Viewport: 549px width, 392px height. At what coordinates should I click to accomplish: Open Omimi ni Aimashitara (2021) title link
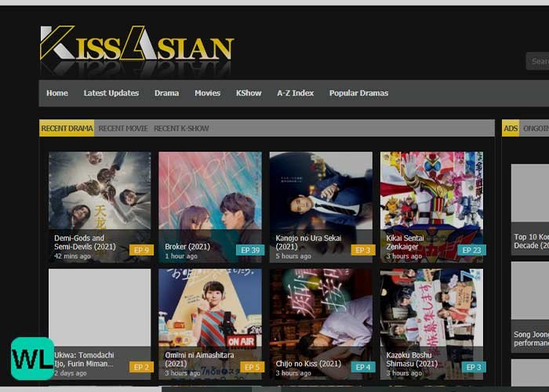199,359
